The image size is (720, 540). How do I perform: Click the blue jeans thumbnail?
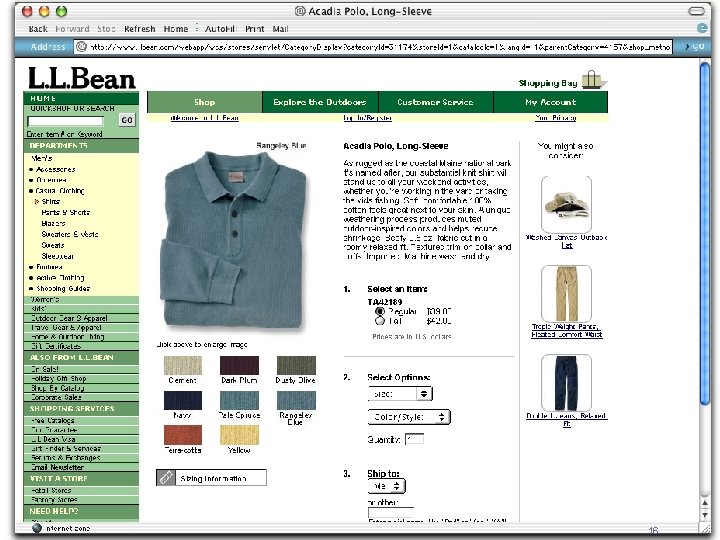566,382
